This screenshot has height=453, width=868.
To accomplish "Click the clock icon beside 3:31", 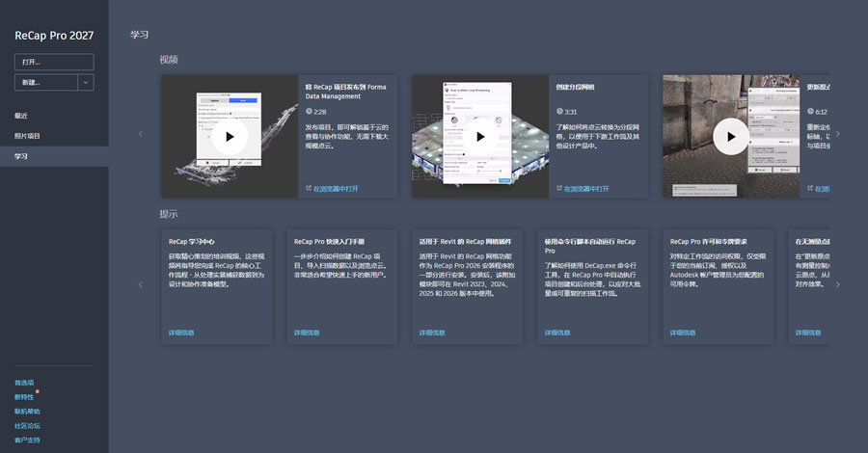I will point(559,111).
